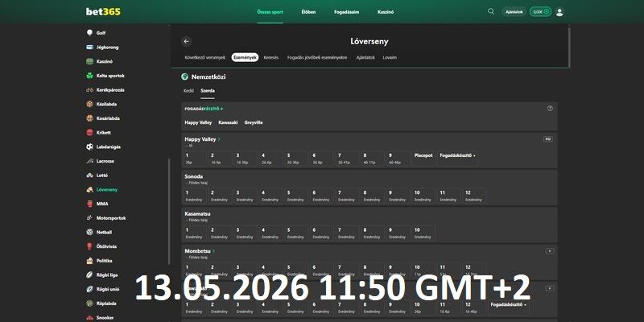Open the bet365 logo home link

[x=103, y=12]
